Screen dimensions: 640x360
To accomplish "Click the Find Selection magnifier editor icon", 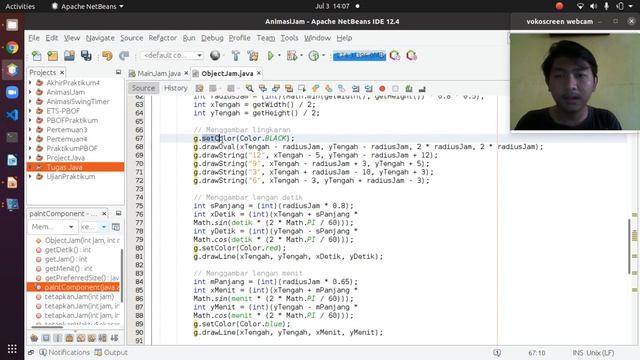I will coord(249,88).
